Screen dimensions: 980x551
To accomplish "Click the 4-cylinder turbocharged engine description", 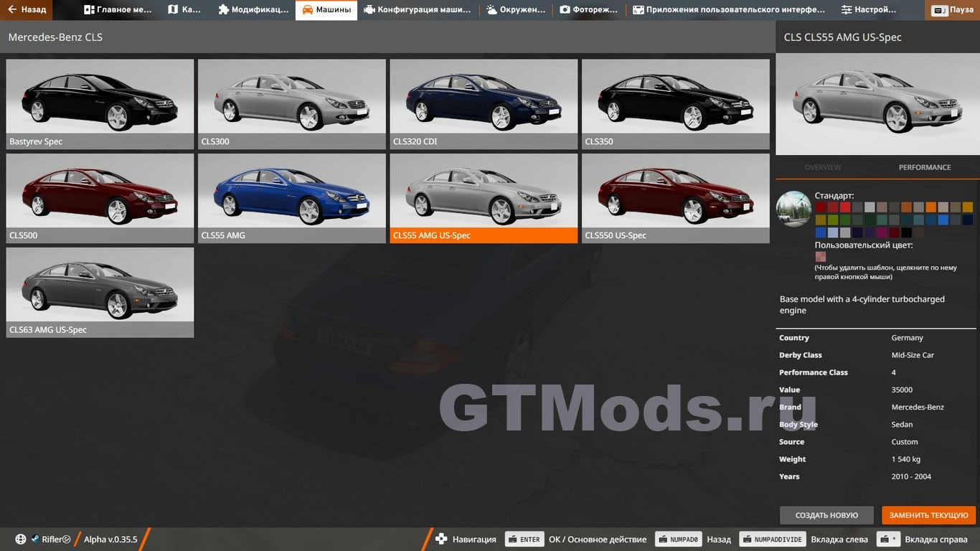I will pos(862,305).
